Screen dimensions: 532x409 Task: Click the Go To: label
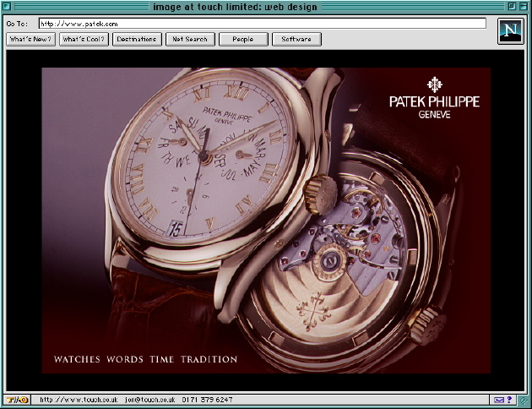coord(17,24)
